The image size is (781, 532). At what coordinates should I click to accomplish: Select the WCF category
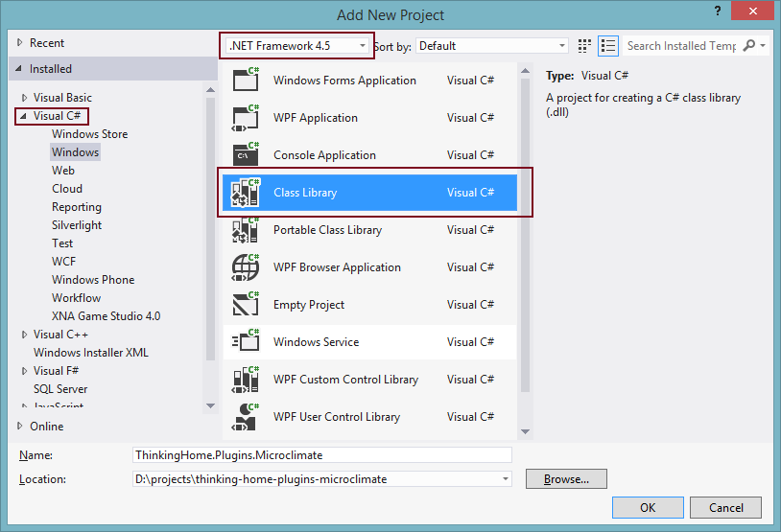(63, 262)
